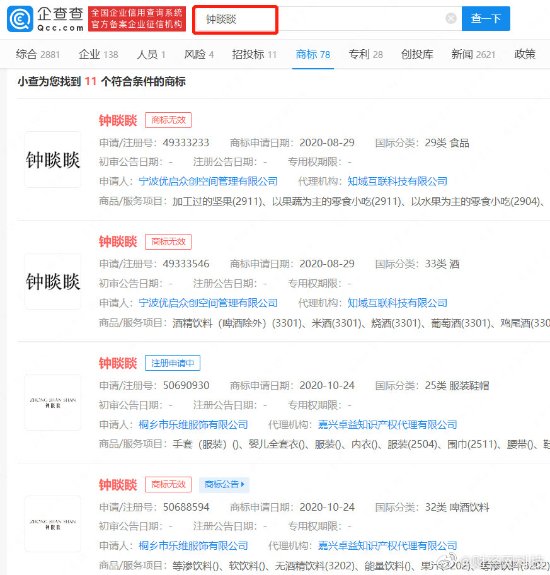Open the 综合 2881 tab
This screenshot has width=550, height=575.
click(x=38, y=54)
